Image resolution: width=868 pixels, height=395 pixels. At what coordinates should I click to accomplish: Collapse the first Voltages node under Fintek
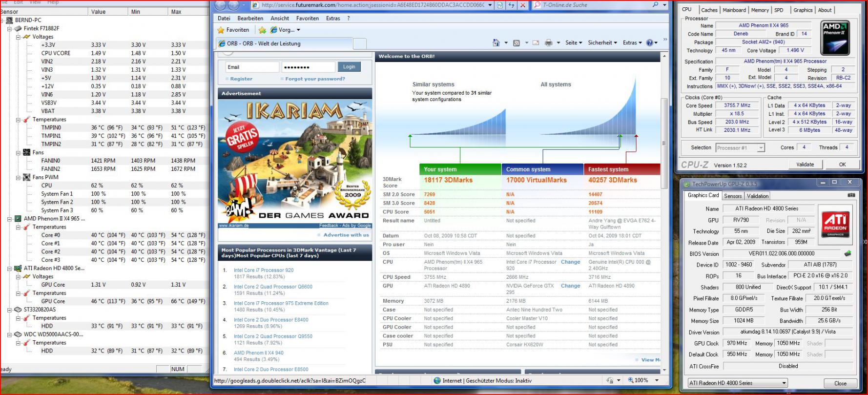(18, 37)
